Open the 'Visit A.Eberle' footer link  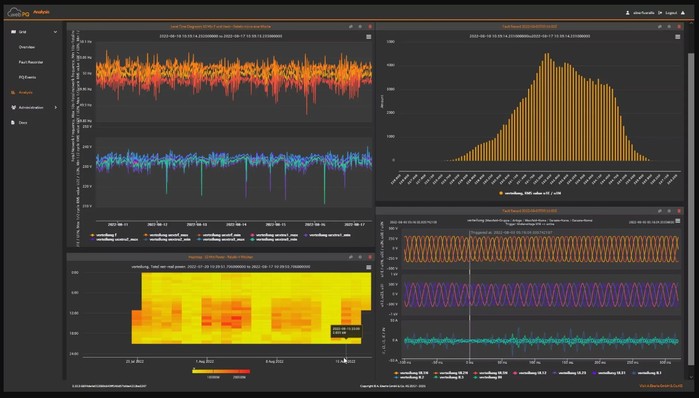(661, 386)
